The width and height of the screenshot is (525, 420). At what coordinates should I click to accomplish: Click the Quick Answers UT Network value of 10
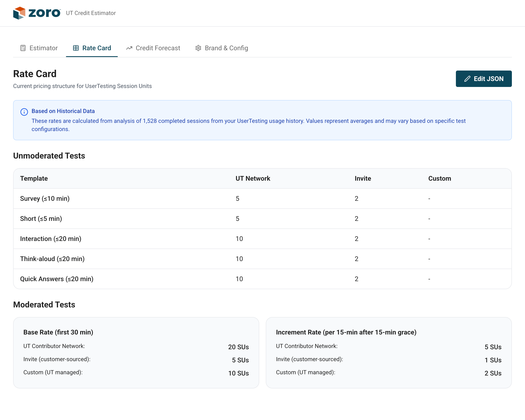pyautogui.click(x=239, y=279)
